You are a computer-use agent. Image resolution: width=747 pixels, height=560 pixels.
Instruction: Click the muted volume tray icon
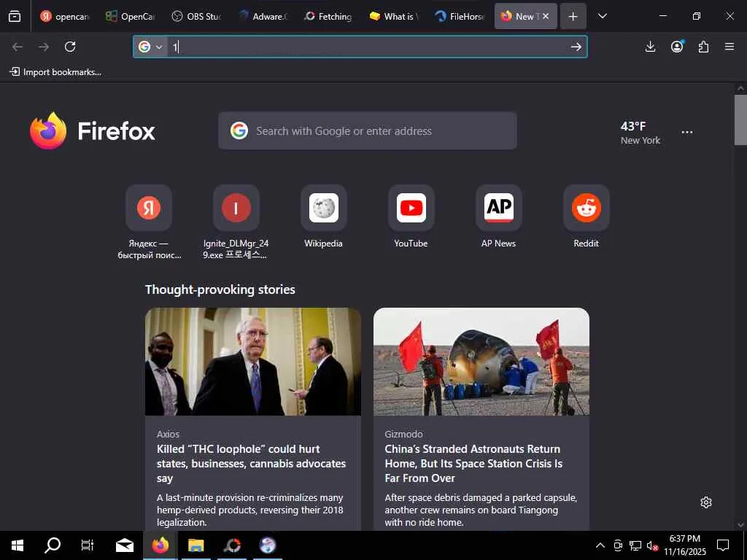(x=652, y=545)
